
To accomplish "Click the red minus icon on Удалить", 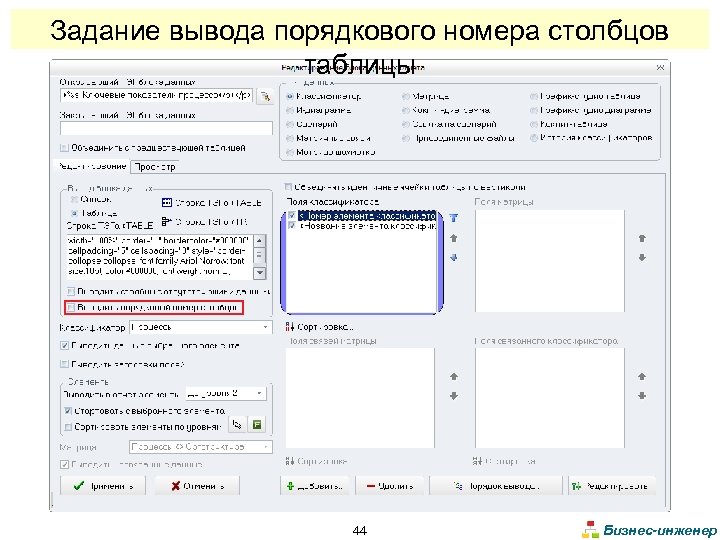I will coord(371,486).
